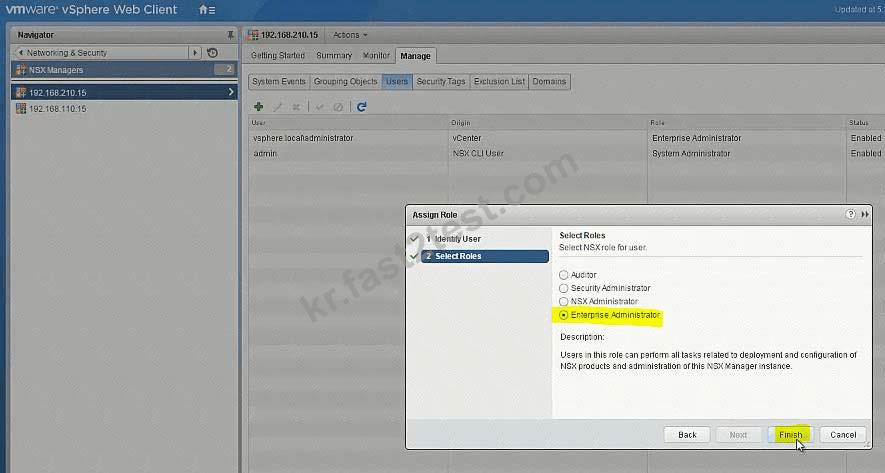Screen dimensions: 885x473
Task: Open the Users sub-tab
Action: click(x=397, y=81)
